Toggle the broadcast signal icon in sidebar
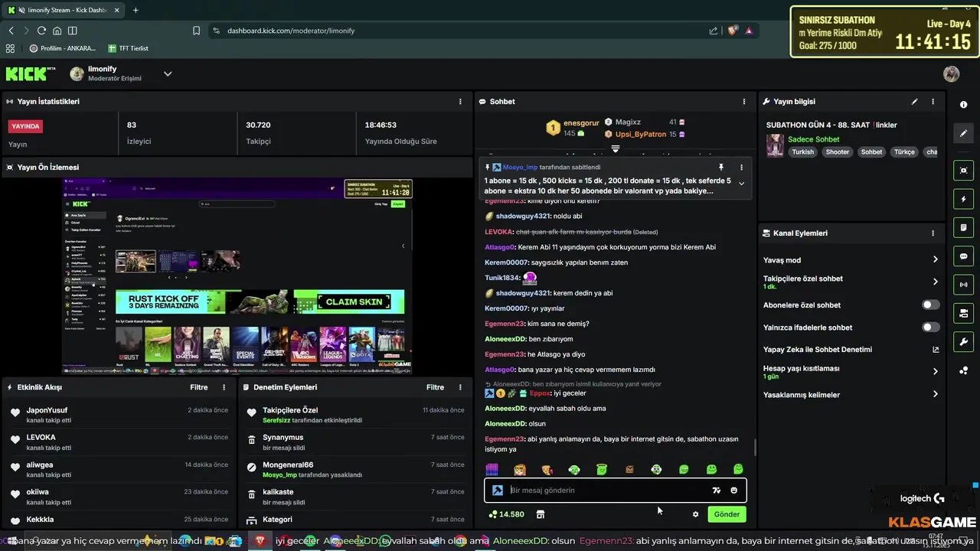 coord(963,285)
